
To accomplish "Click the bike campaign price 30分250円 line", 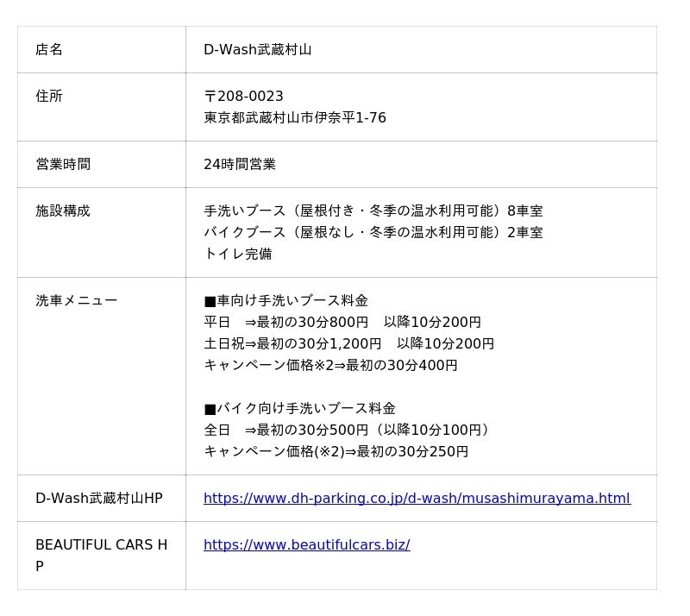I will pos(336,451).
